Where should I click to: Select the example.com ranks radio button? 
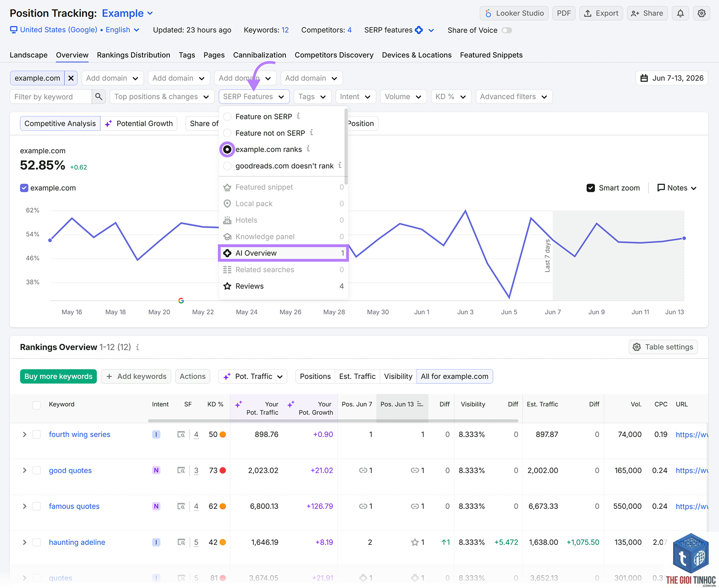coord(227,149)
